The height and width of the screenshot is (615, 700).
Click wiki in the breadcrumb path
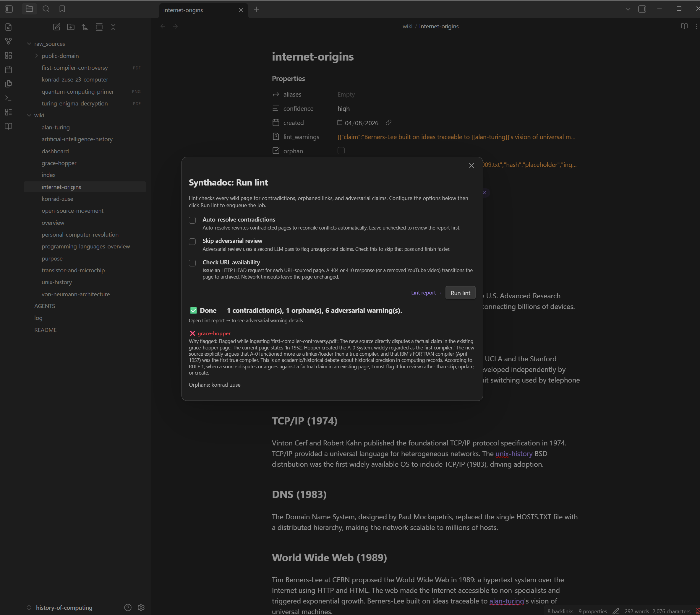(x=407, y=26)
